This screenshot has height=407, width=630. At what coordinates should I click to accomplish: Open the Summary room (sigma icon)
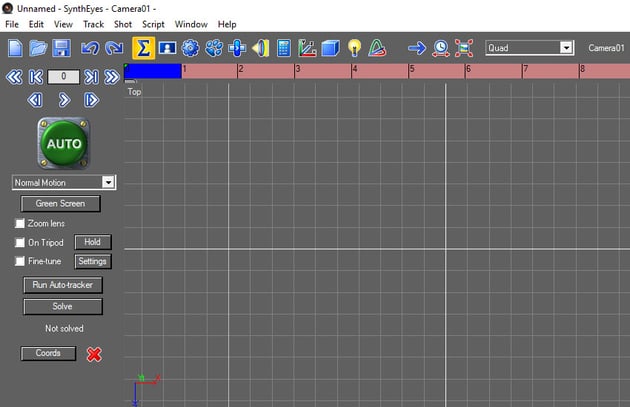[x=143, y=48]
